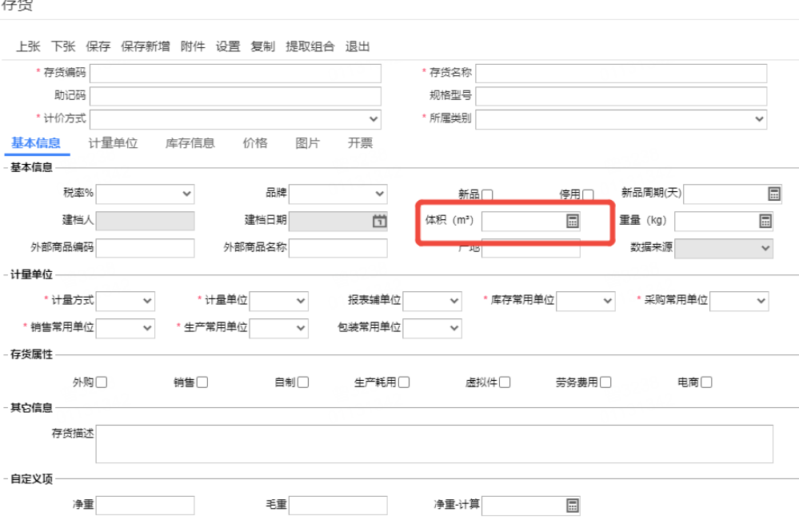Click the 存货编码 input field
The height and width of the screenshot is (532, 799).
(x=235, y=74)
